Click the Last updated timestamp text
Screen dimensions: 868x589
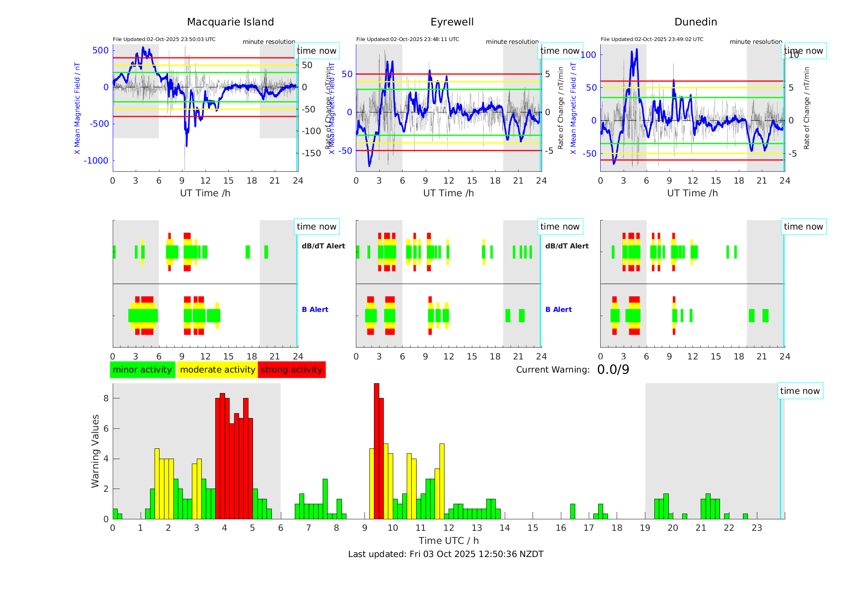coord(446,554)
